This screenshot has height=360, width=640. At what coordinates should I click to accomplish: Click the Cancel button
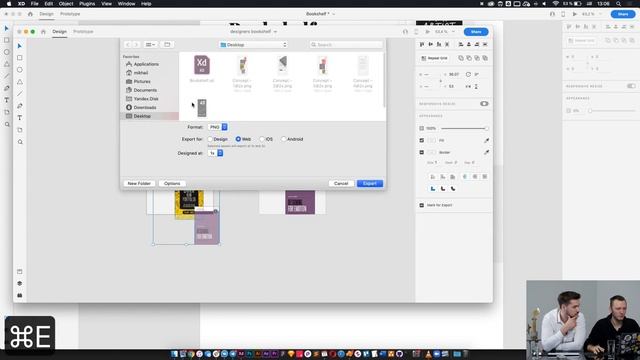(341, 184)
